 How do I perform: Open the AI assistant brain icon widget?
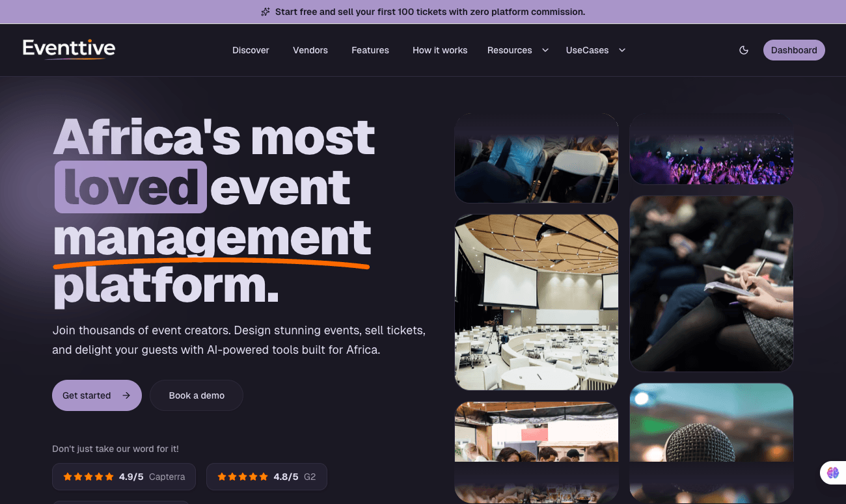click(x=833, y=473)
